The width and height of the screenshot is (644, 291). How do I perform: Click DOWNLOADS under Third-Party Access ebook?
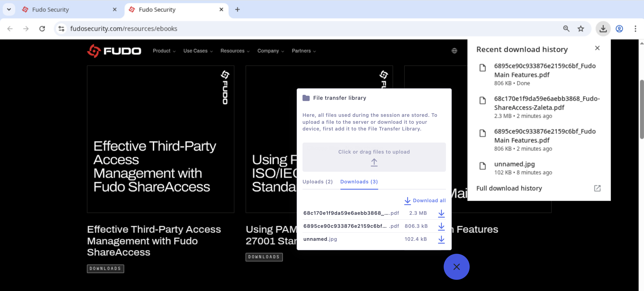point(106,269)
